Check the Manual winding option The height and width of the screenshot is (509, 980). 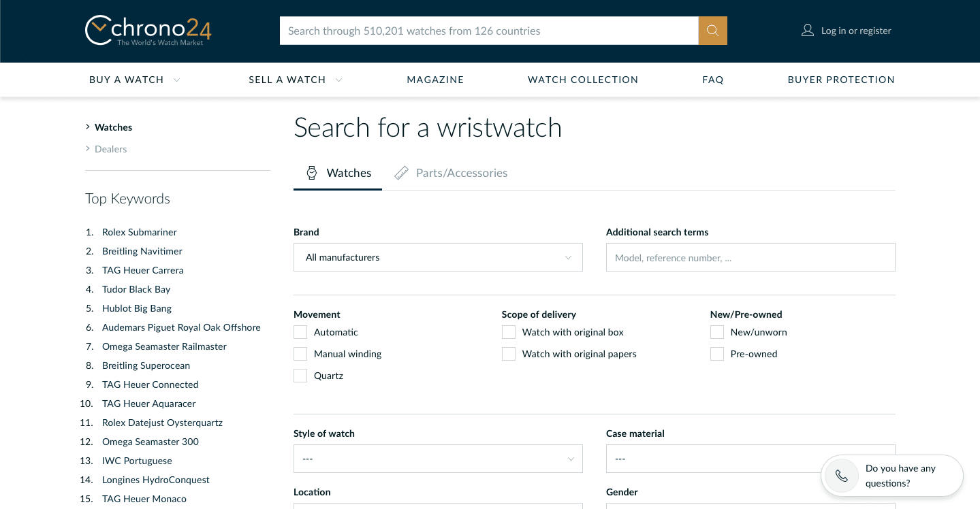(x=300, y=354)
